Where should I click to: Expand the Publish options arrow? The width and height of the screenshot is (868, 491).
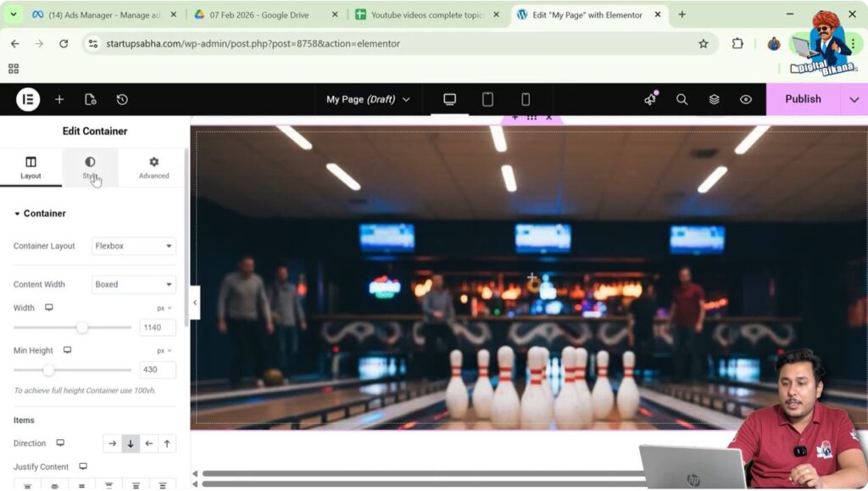point(854,99)
